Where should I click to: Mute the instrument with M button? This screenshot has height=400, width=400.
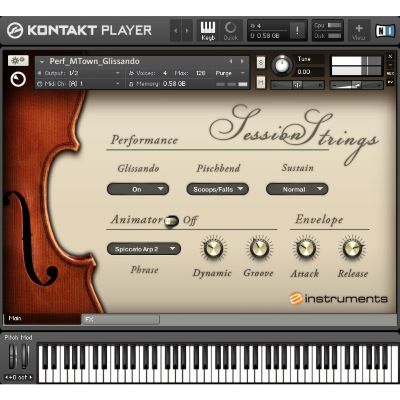[x=261, y=82]
